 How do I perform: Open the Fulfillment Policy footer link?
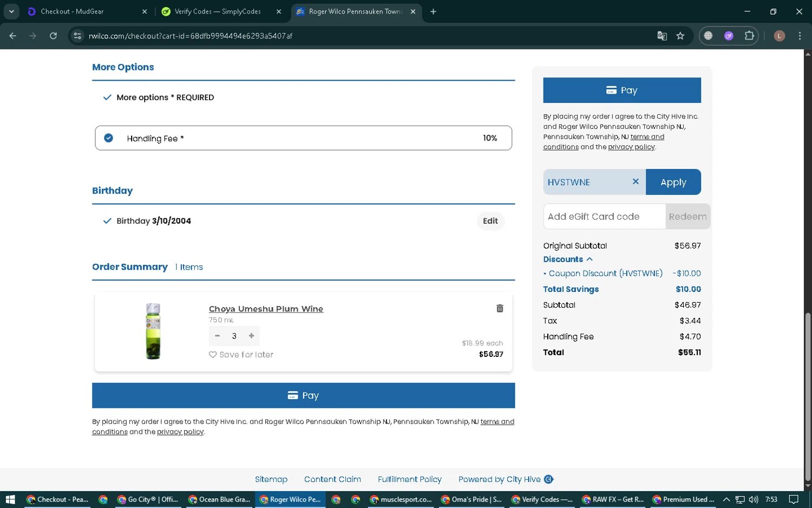(x=410, y=479)
